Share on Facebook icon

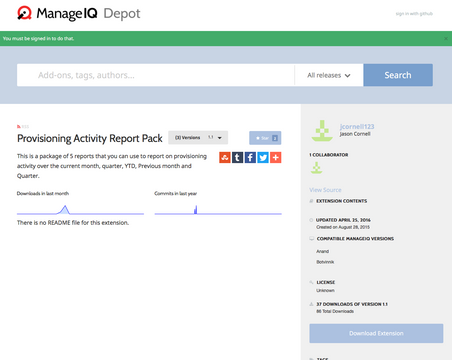pos(250,157)
